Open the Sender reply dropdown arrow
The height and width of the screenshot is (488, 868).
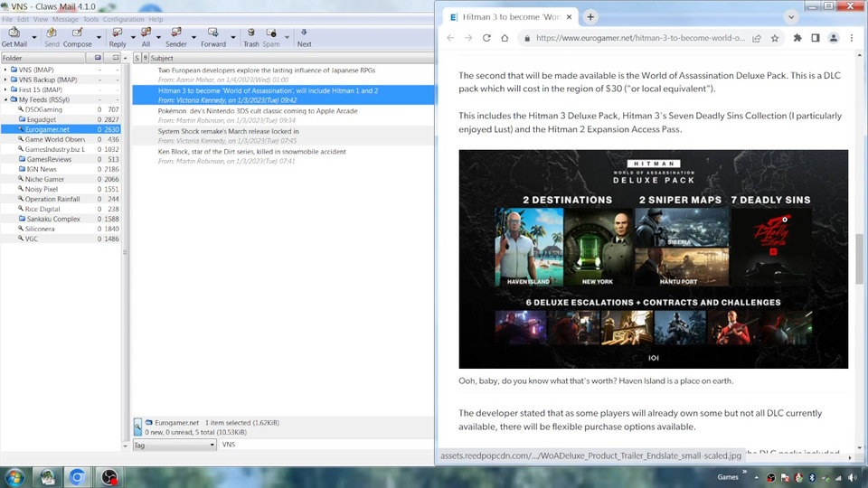coord(193,38)
